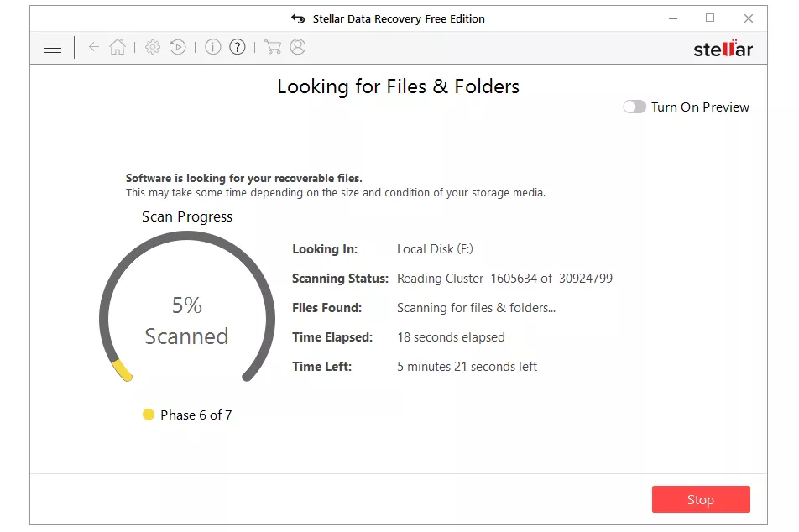
Task: Open the shopping cart to buy software
Action: coord(273,47)
